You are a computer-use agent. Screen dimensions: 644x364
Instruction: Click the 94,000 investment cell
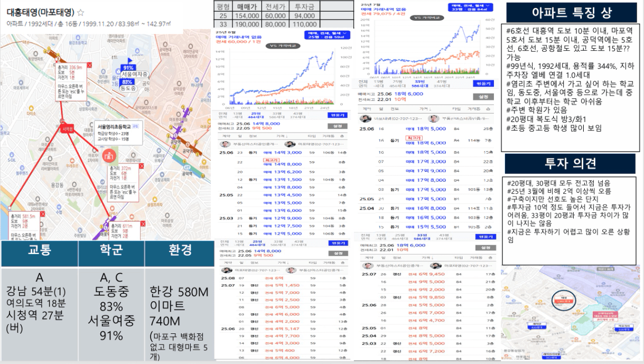(x=305, y=15)
